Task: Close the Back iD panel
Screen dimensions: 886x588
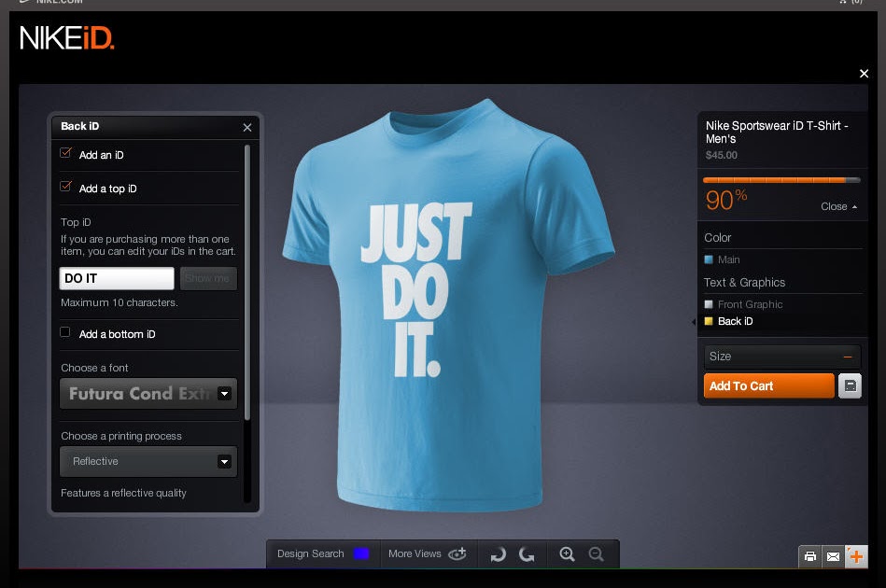Action: pyautogui.click(x=246, y=128)
